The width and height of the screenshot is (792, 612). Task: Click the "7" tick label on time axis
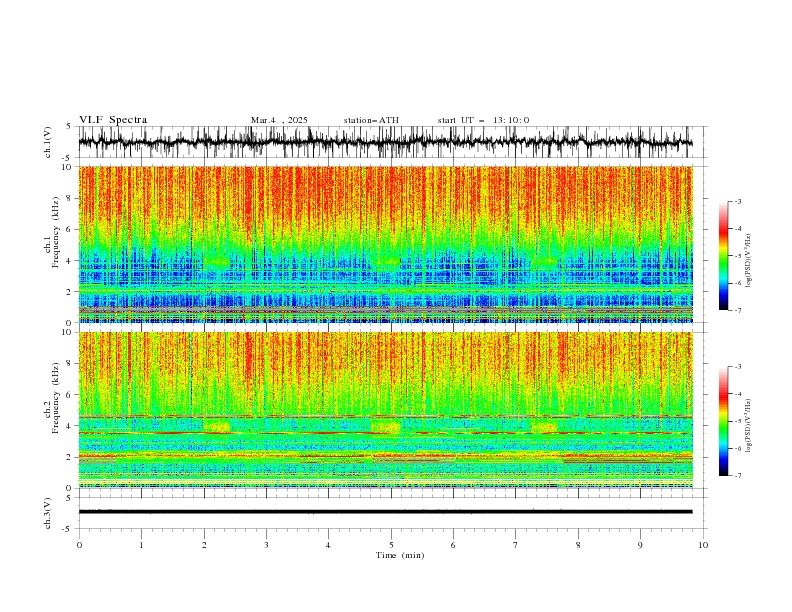516,545
